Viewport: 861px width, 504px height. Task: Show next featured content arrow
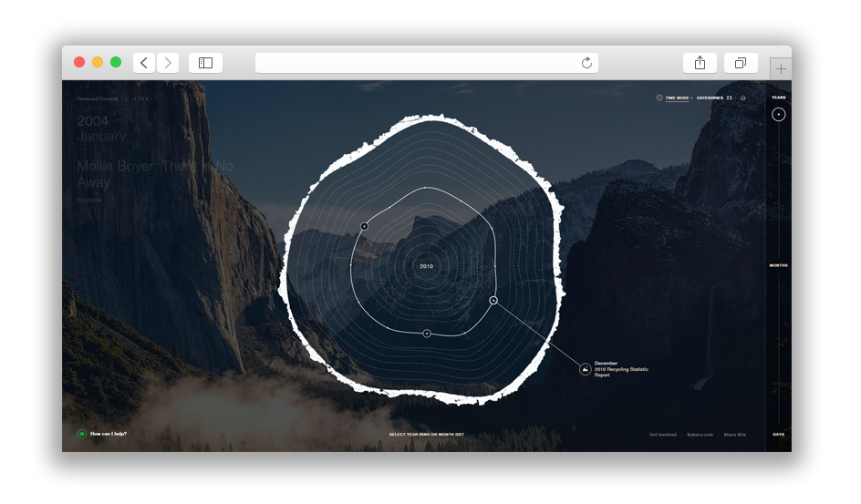151,98
